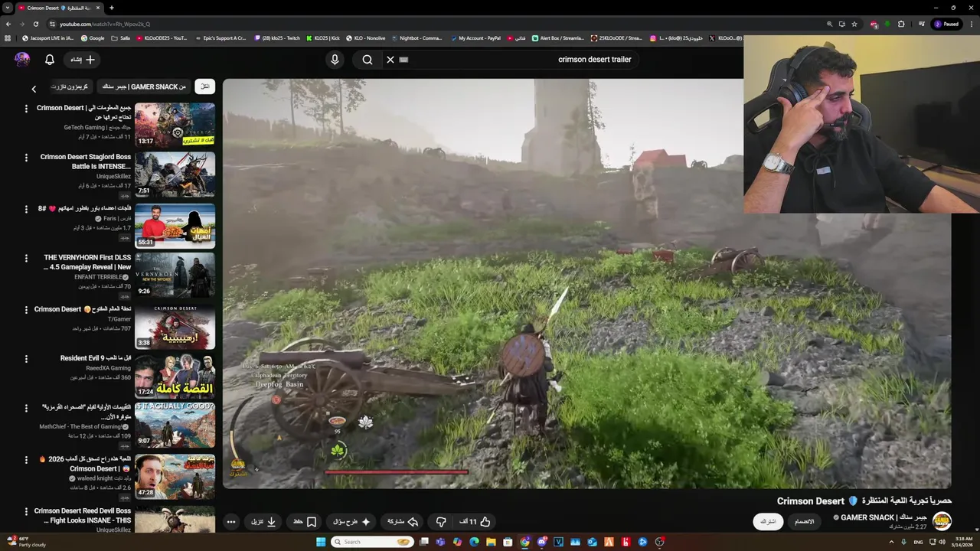
Task: Open the GAMER SNACK channel avatar
Action: (942, 521)
